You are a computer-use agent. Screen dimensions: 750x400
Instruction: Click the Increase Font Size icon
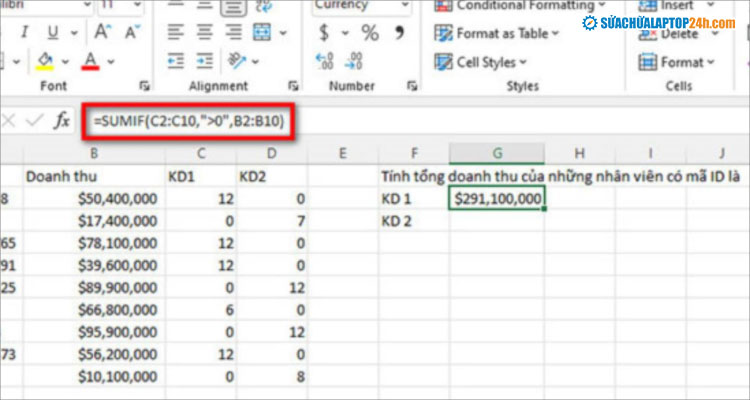[x=102, y=32]
